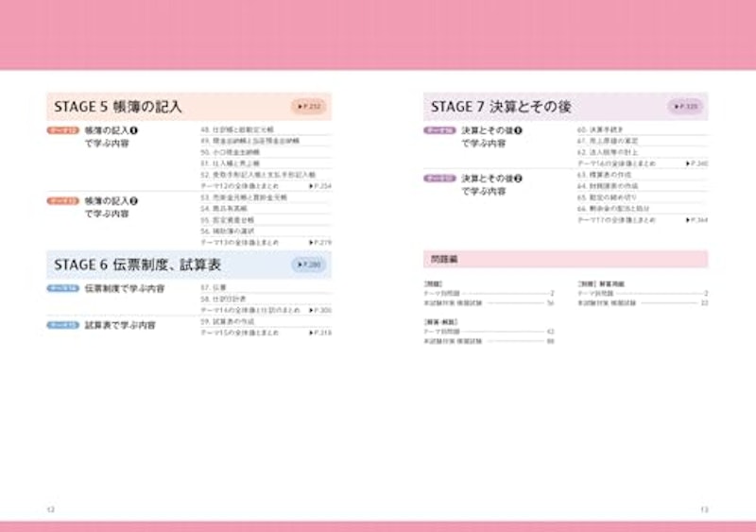Select '決算とその後❶ で学ぶ内容' label
This screenshot has height=532, width=756.
491,137
